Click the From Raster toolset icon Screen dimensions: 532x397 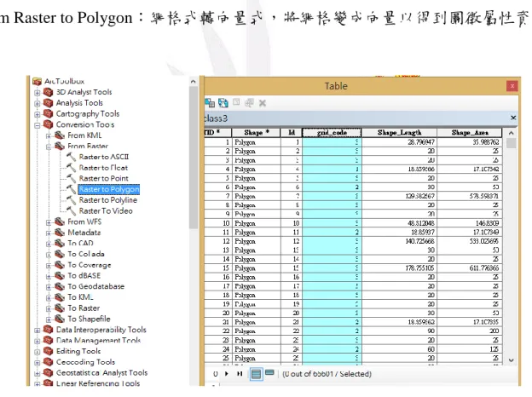coord(60,147)
